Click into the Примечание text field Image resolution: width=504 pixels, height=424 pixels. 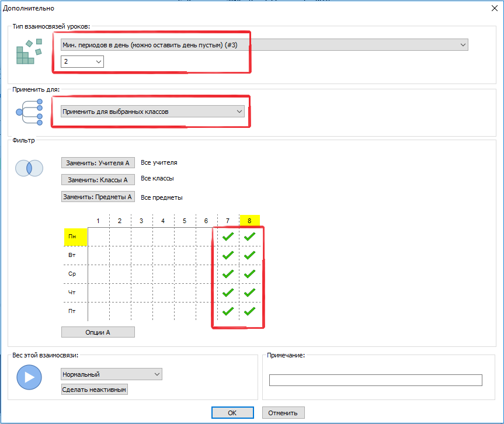[375, 380]
